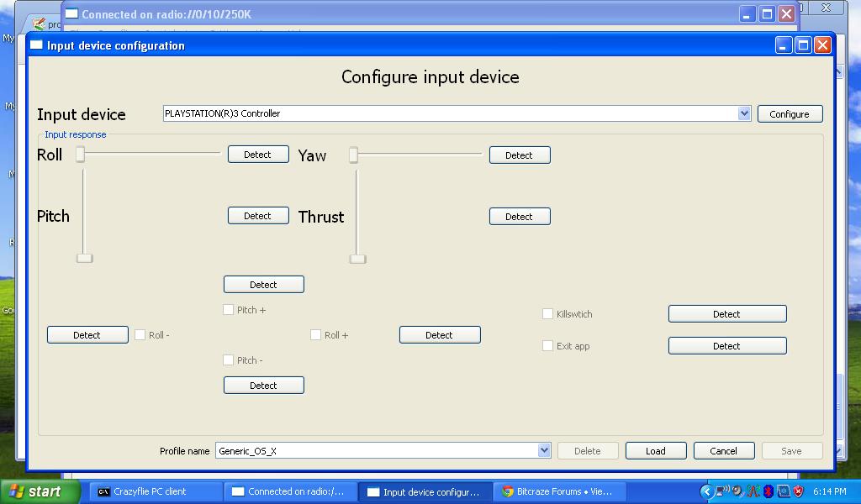
Task: Open the Windows Start menu
Action: (35, 491)
